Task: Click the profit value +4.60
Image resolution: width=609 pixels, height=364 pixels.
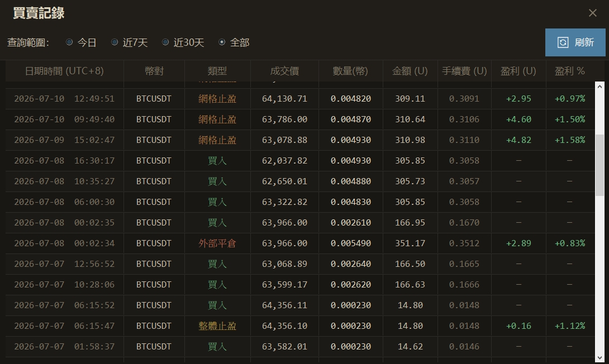Action: (518, 119)
